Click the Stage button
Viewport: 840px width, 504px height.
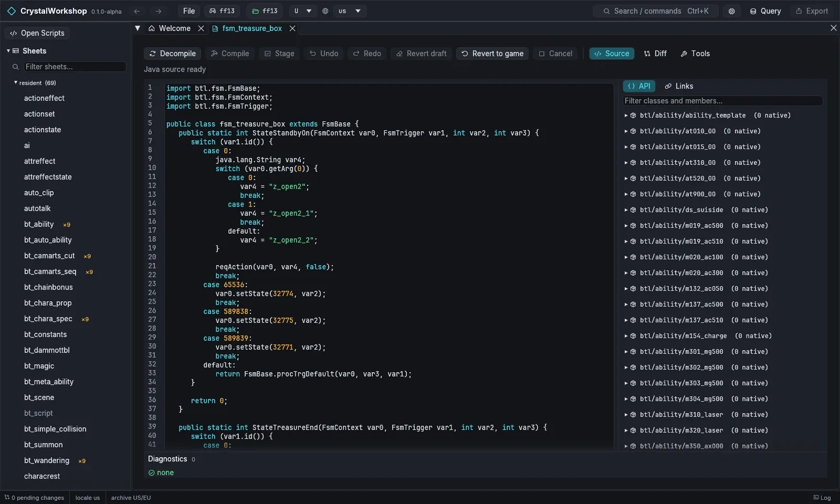click(279, 54)
